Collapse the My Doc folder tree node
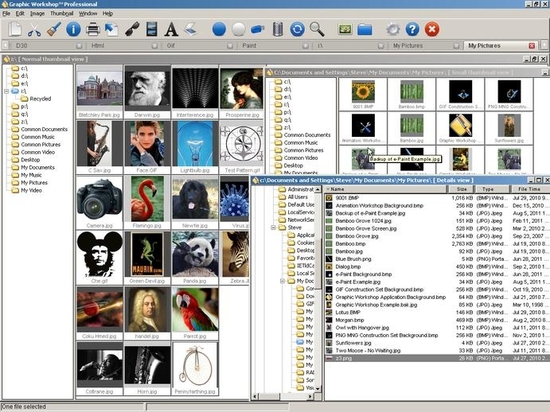 (x=282, y=281)
